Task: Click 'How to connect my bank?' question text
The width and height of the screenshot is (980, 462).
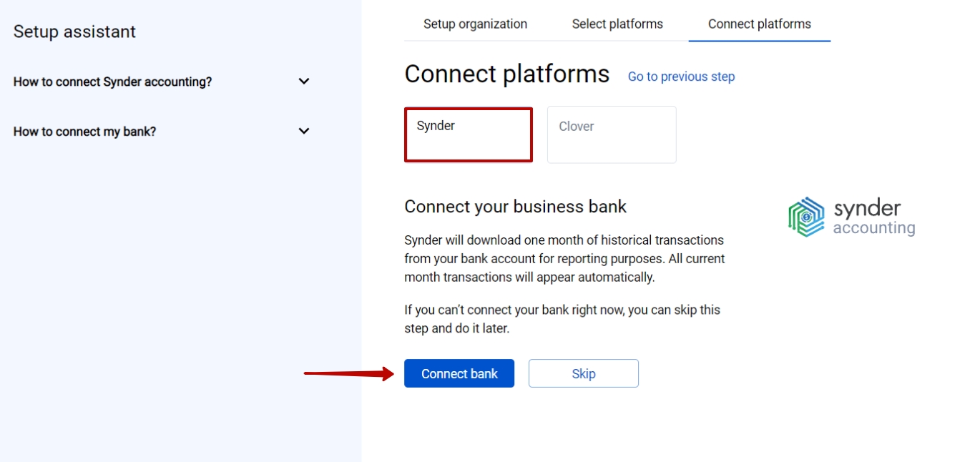Action: [84, 131]
